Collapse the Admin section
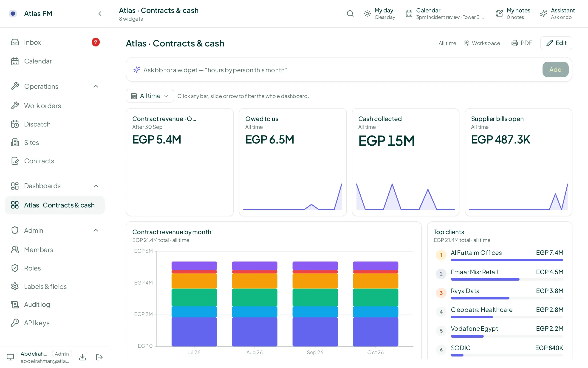The width and height of the screenshot is (588, 368). pyautogui.click(x=96, y=230)
